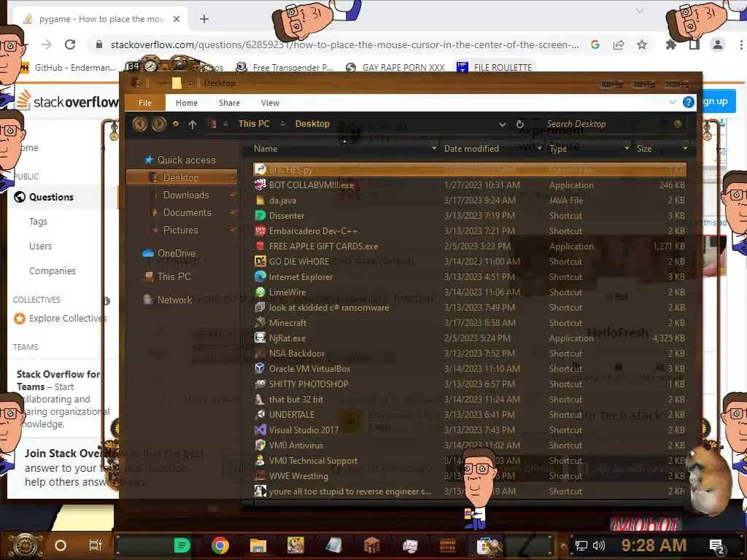The width and height of the screenshot is (747, 560).
Task: Reload the Chrome page
Action: pyautogui.click(x=70, y=44)
